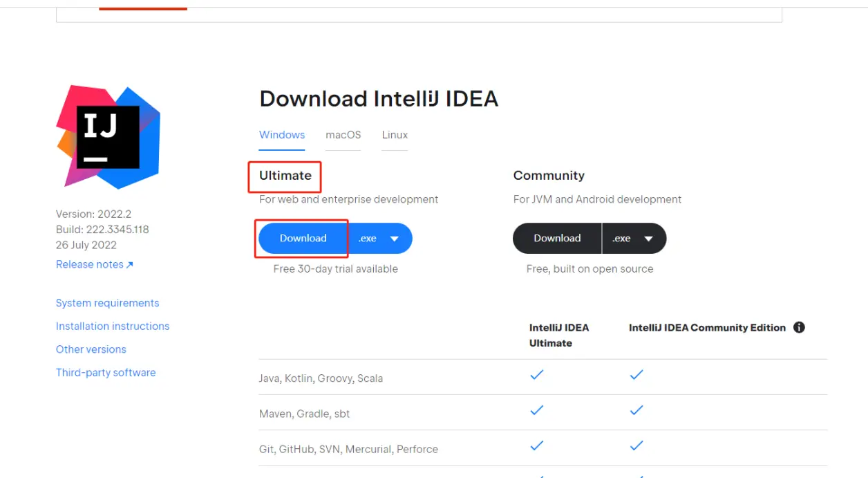The image size is (868, 478).
Task: Download IntelliJ IDEA Ultimate
Action: click(303, 238)
